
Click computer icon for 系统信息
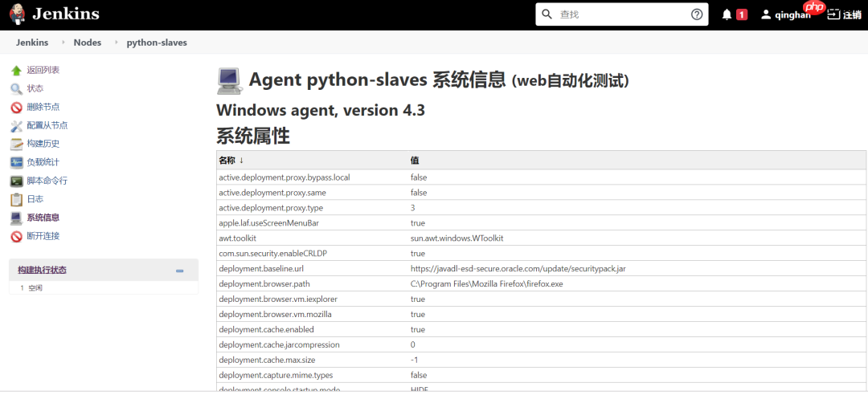[x=17, y=218]
